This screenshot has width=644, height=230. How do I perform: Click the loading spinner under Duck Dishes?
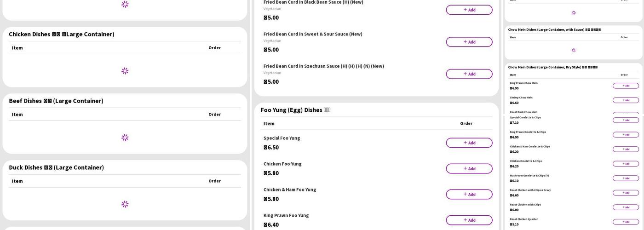coord(125,204)
